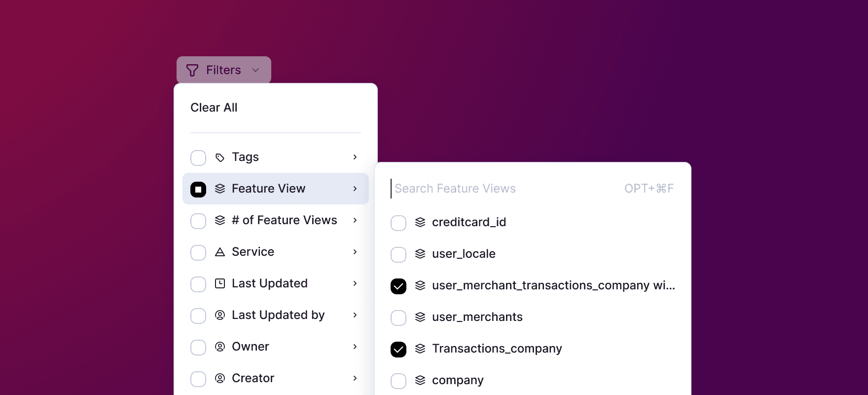Enable the Tags filter checkbox

click(198, 158)
